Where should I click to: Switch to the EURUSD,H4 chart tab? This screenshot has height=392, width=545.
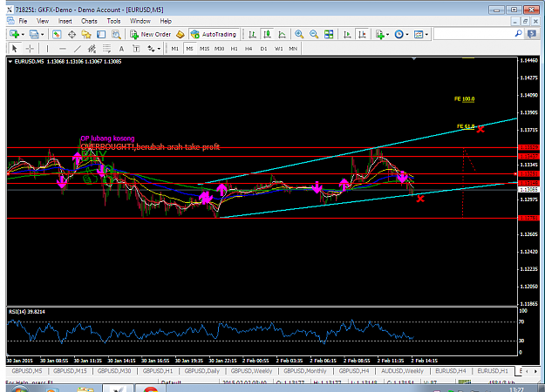pyautogui.click(x=451, y=371)
